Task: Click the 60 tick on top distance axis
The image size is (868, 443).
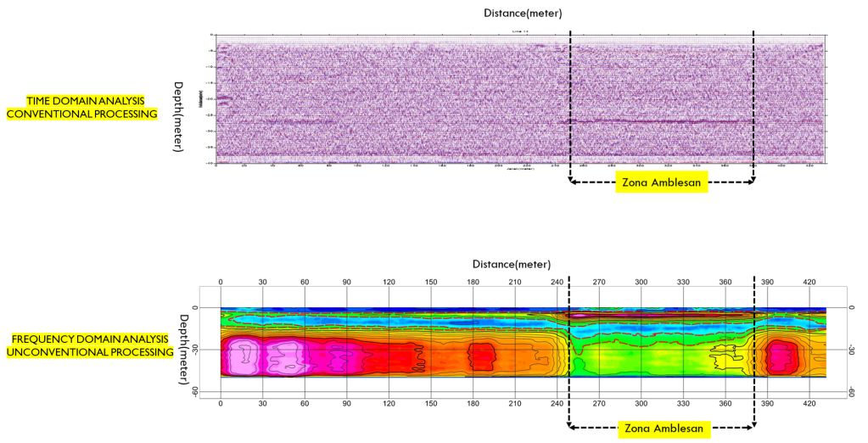Action: point(305,281)
